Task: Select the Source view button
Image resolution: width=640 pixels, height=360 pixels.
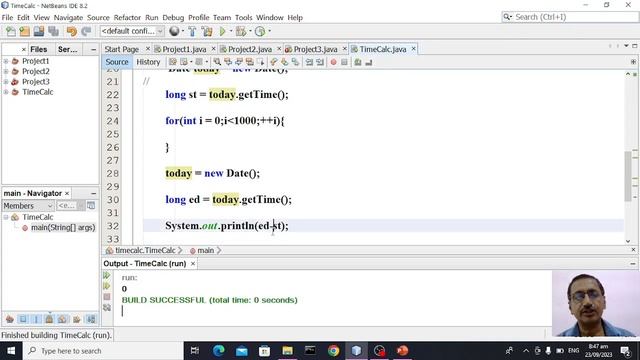Action: tap(117, 62)
